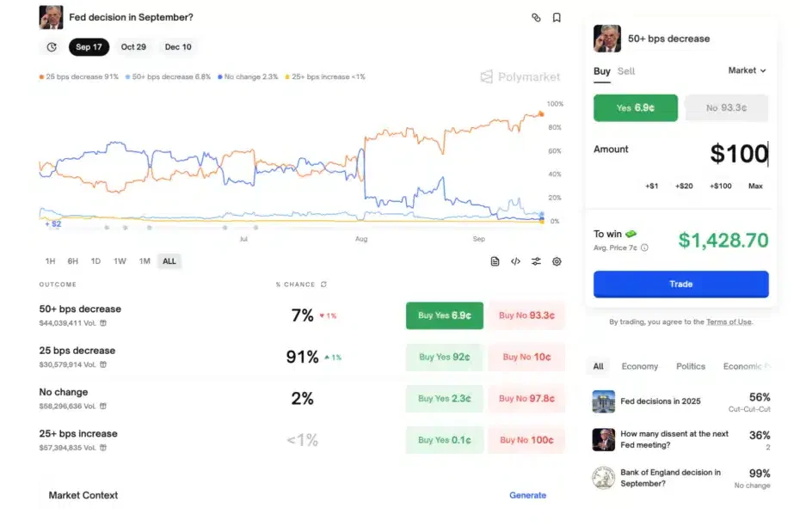Select the Oct 29 date tab

tap(133, 47)
